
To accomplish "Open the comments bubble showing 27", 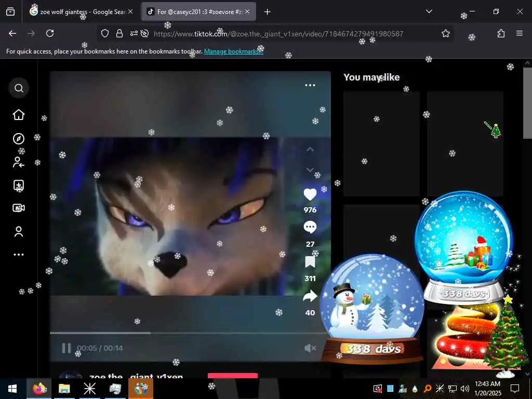I will 310,227.
